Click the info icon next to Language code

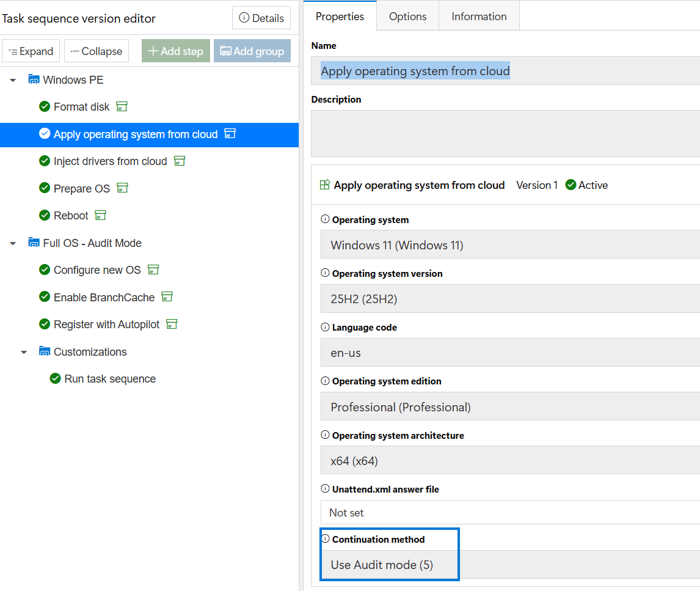coord(325,327)
